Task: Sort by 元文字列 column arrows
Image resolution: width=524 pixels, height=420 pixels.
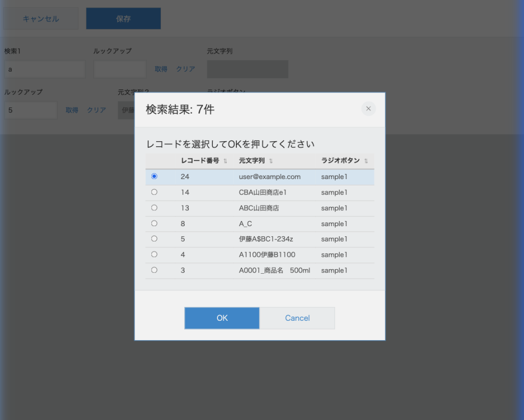Action: (271, 161)
